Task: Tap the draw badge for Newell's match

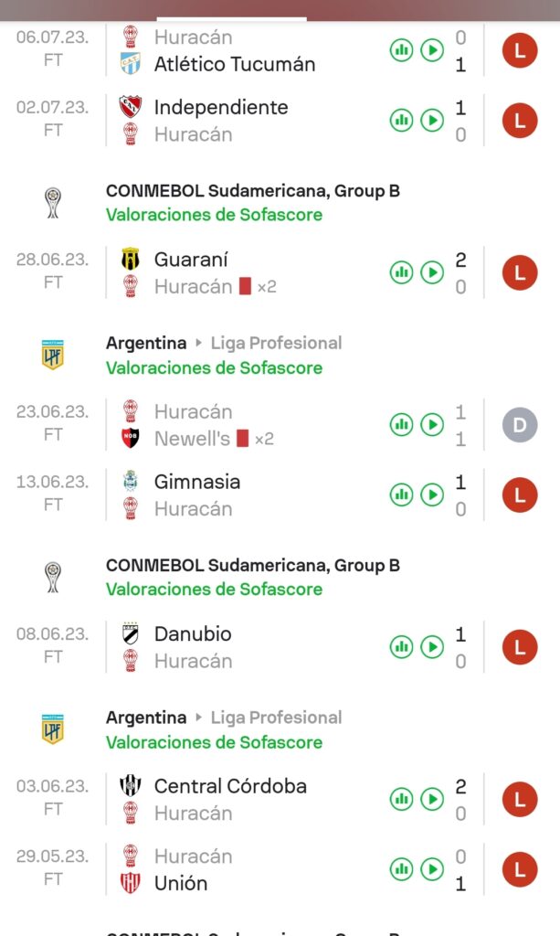Action: (520, 424)
